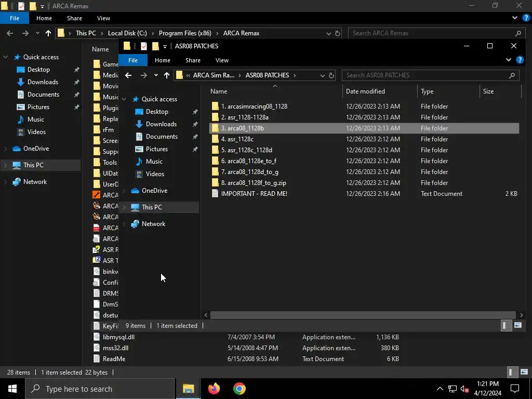Open Desktop in ARCA Remax sidebar
The height and width of the screenshot is (399, 532).
pos(38,70)
